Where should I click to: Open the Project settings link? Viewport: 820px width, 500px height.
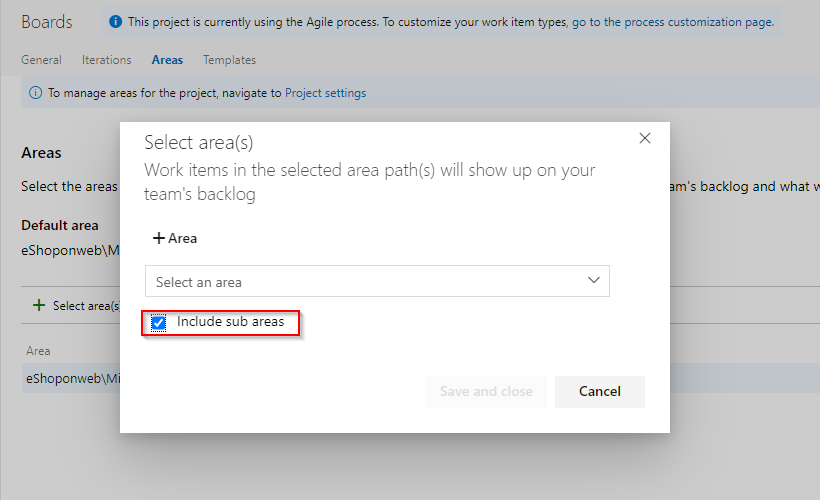click(x=325, y=93)
